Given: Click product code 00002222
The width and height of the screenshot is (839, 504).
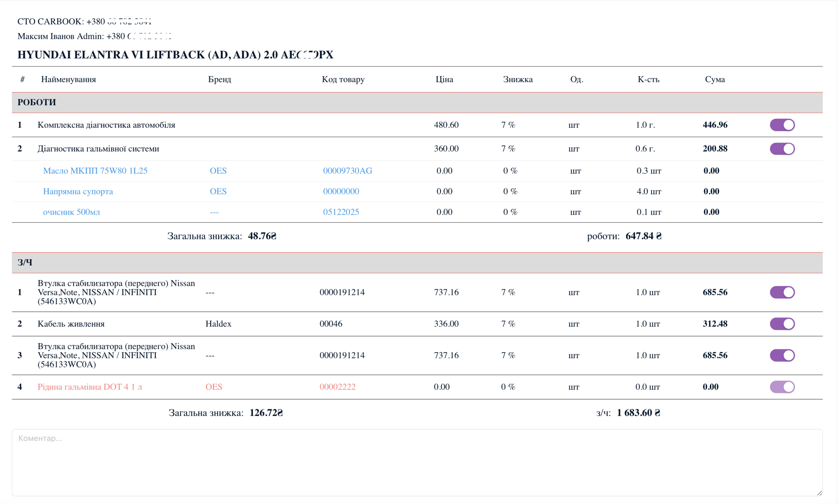Looking at the screenshot, I should click(x=337, y=386).
